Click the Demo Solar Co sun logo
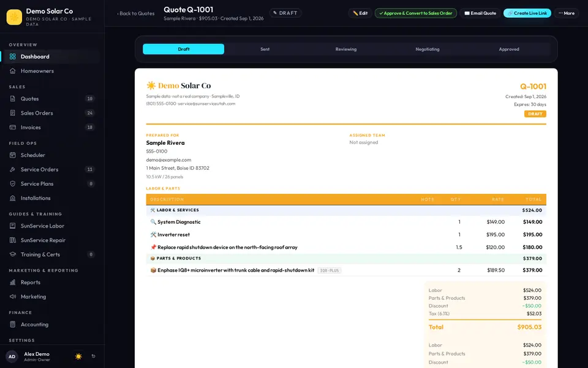588x368 pixels. click(x=14, y=17)
